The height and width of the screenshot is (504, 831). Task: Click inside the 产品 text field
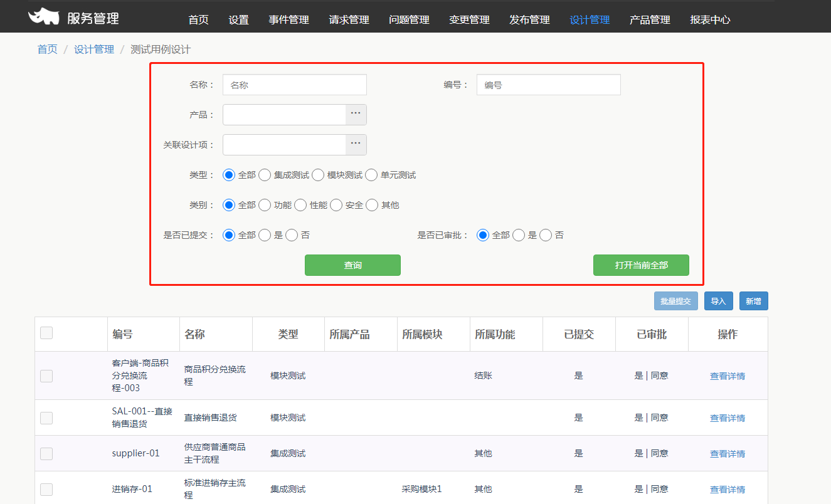284,115
